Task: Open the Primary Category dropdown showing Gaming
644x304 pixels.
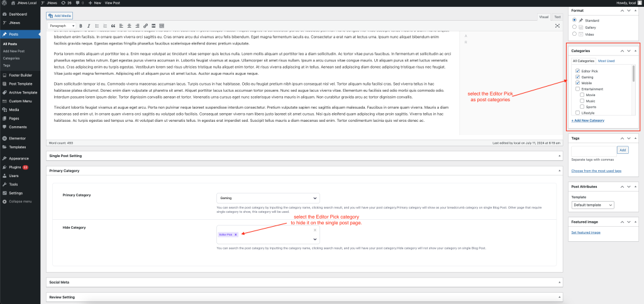Action: [x=267, y=197]
